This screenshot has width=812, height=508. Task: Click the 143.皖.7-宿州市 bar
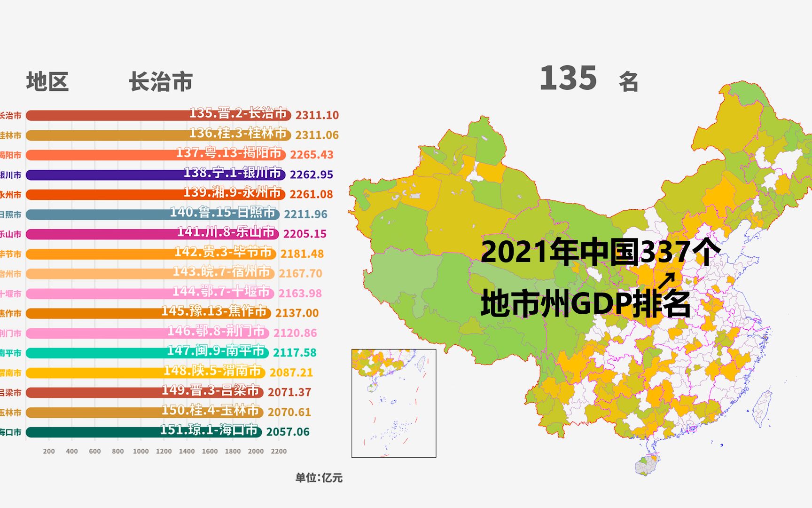pyautogui.click(x=150, y=273)
